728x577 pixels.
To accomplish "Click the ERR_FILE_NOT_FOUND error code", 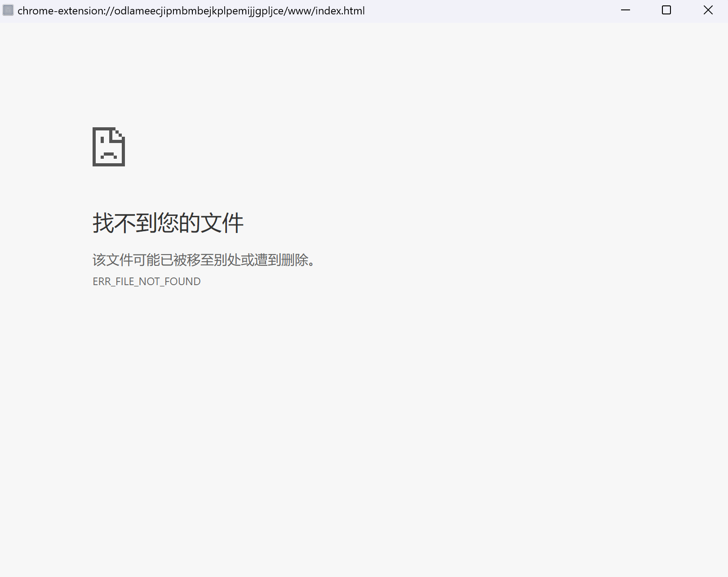I will point(146,282).
